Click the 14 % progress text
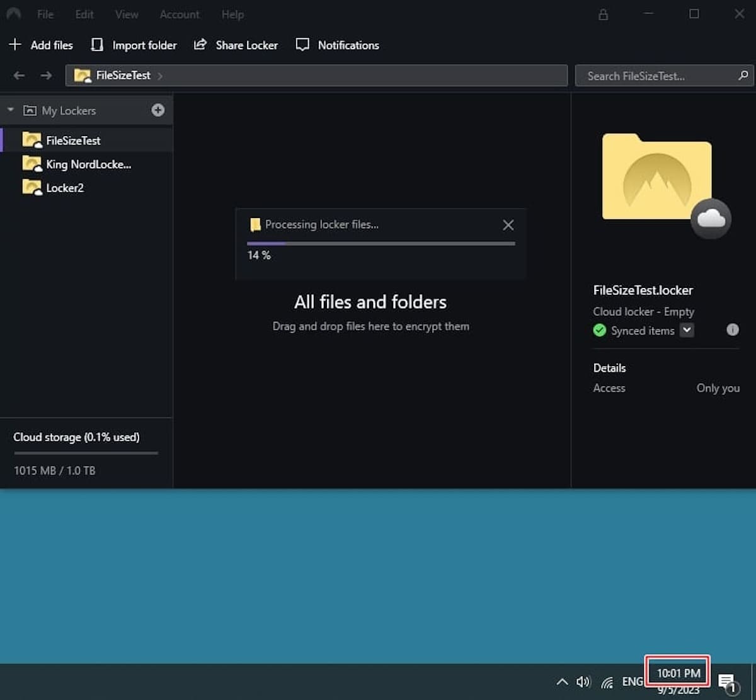 point(259,255)
